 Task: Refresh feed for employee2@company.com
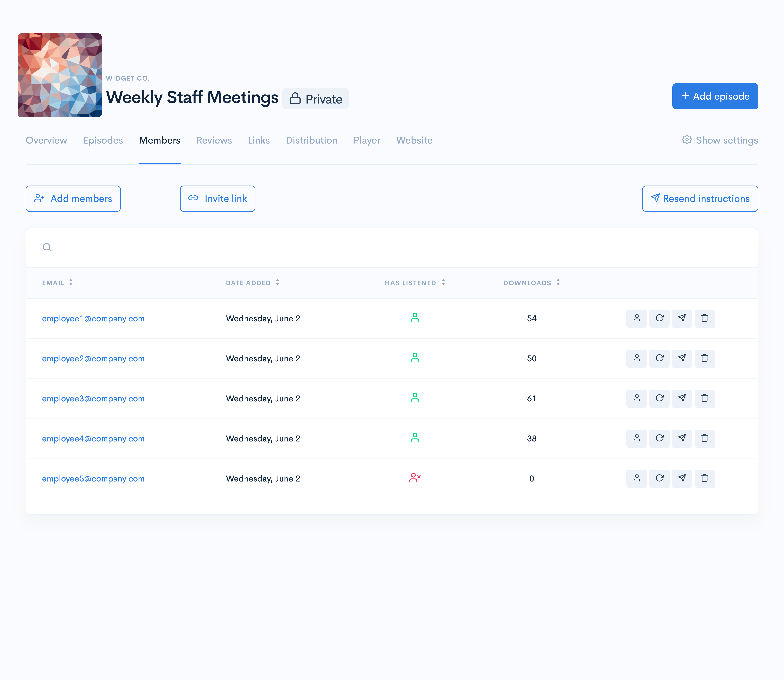click(659, 358)
